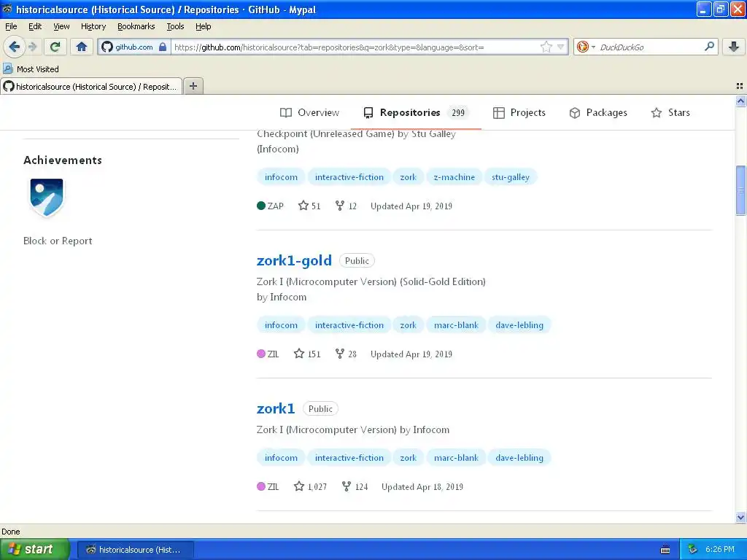Click the z-machine topic tag
The width and height of the screenshot is (747, 560).
454,177
